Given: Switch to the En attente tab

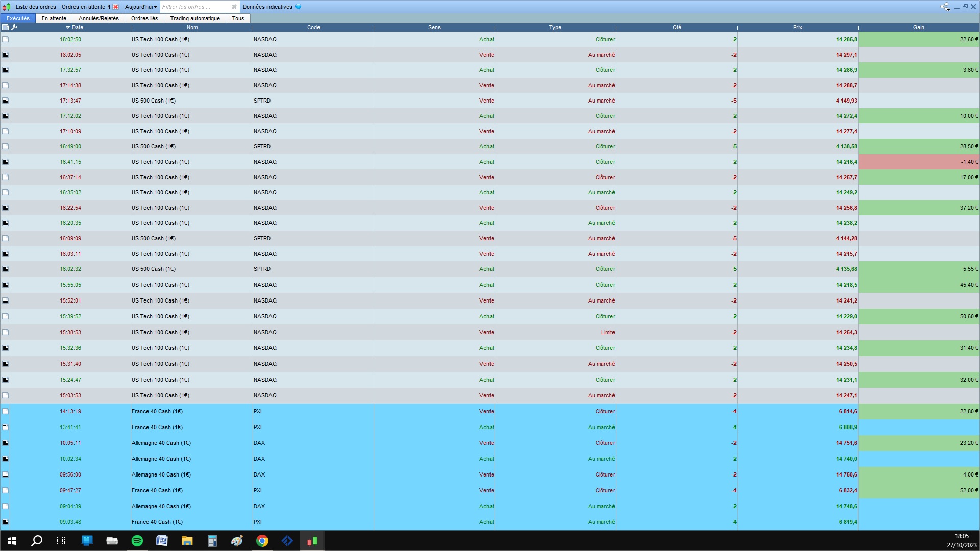Looking at the screenshot, I should tap(54, 18).
